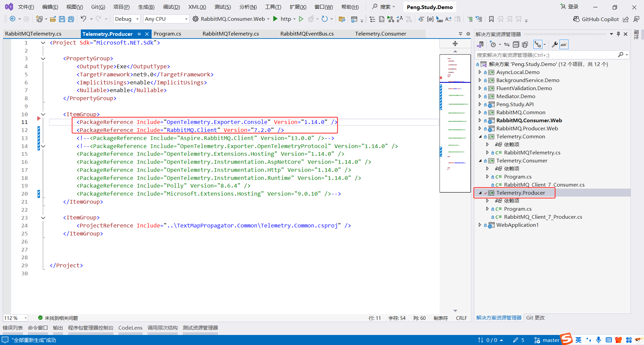Click the master branch button in status bar
Image resolution: width=644 pixels, height=345 pixels.
coord(547,340)
